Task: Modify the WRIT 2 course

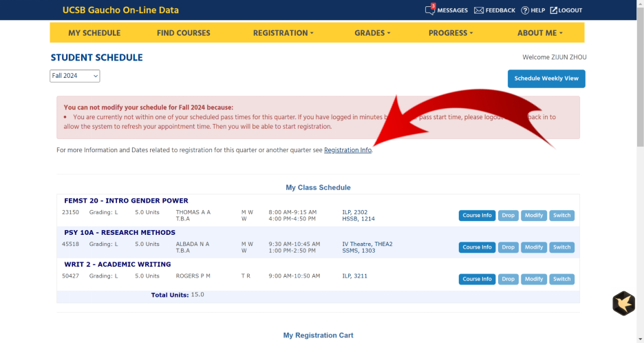Action: [x=533, y=279]
